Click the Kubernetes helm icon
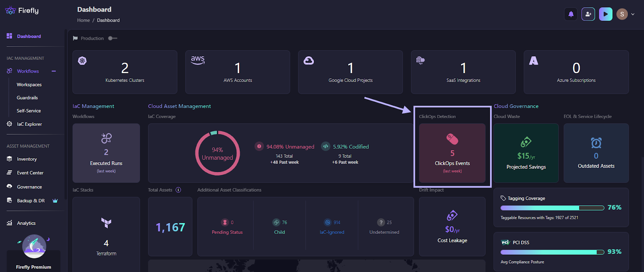The height and width of the screenshot is (272, 644). (82, 61)
